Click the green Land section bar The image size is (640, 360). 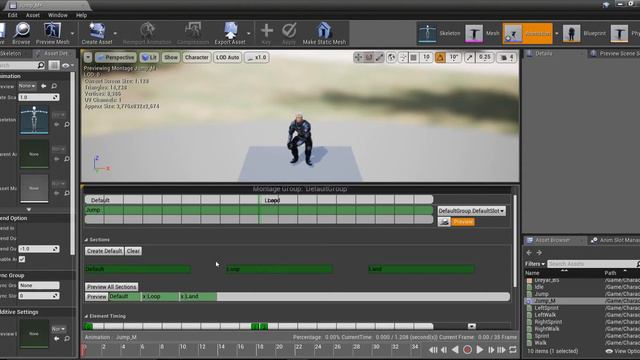[x=421, y=269]
